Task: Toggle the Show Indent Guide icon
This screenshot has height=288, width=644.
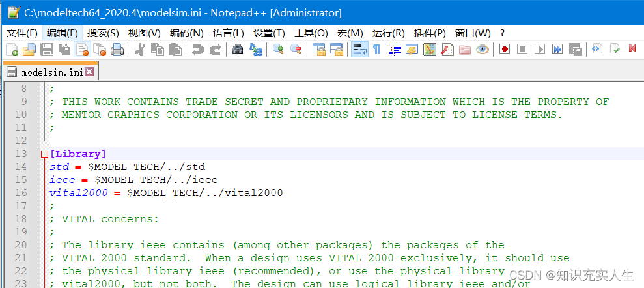Action: coord(395,50)
